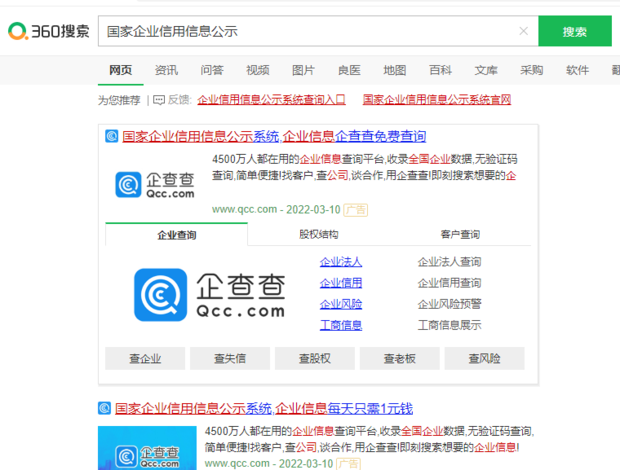Click the 查失信 button

pos(230,359)
